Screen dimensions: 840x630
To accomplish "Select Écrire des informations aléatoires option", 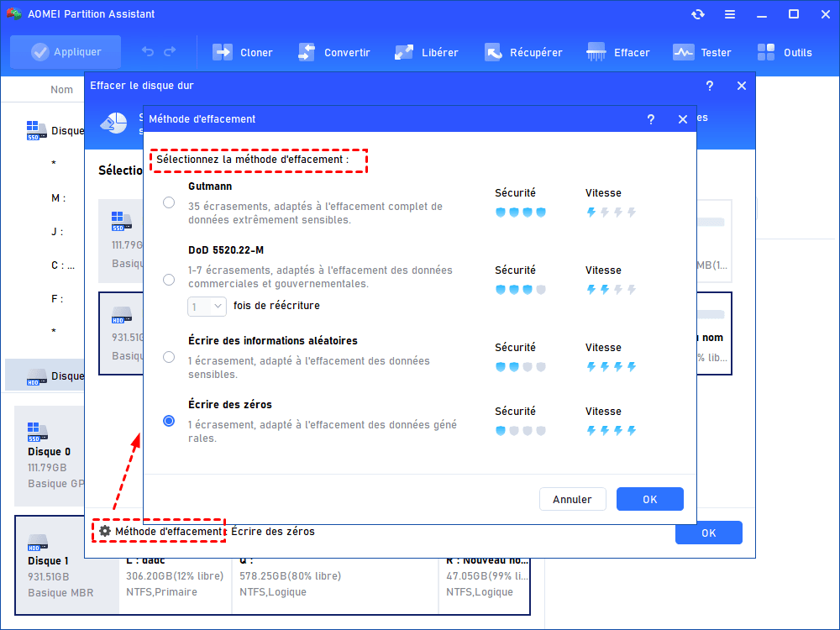I will (x=169, y=357).
